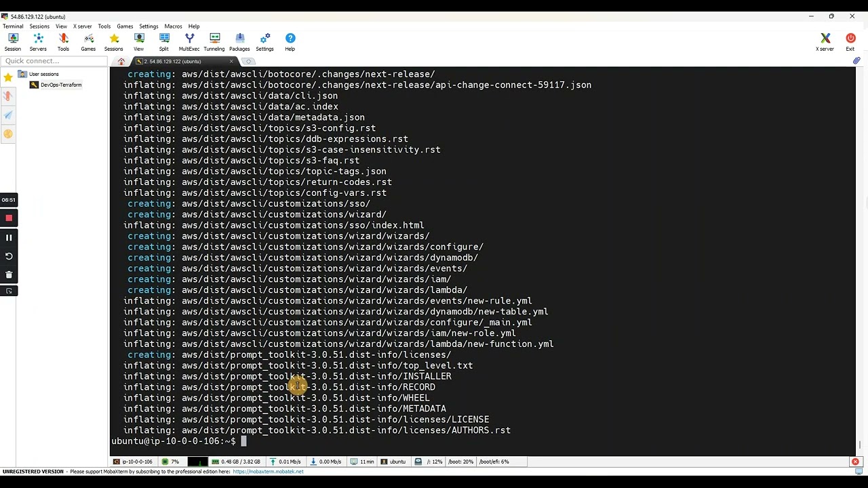Click the CPU usage graph in status bar
The width and height of the screenshot is (868, 488).
[197, 462]
